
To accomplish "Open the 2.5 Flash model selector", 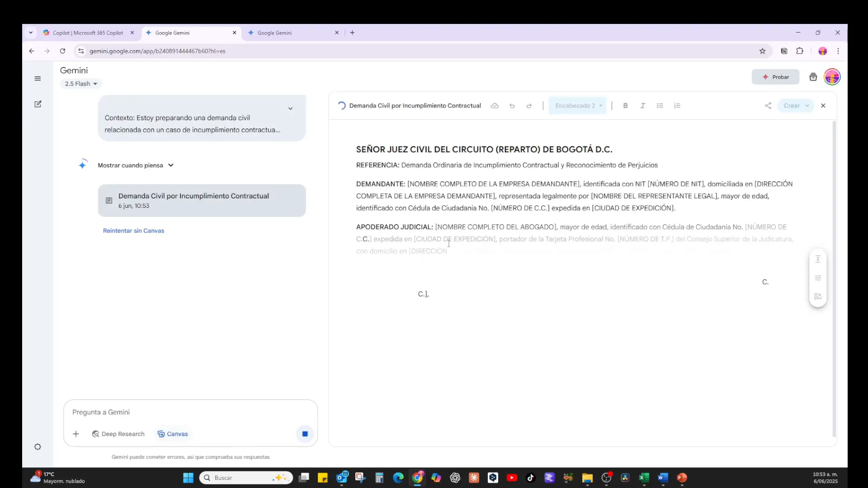I will (81, 84).
